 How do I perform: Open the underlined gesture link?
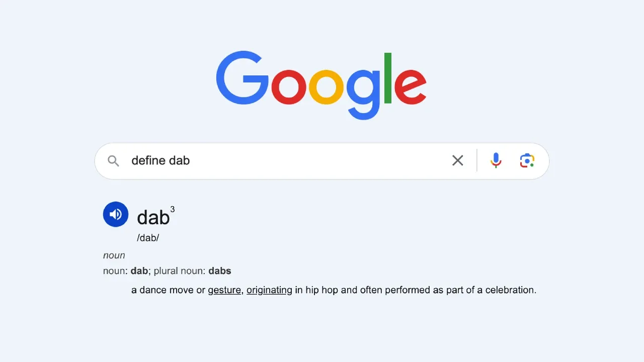click(x=224, y=290)
